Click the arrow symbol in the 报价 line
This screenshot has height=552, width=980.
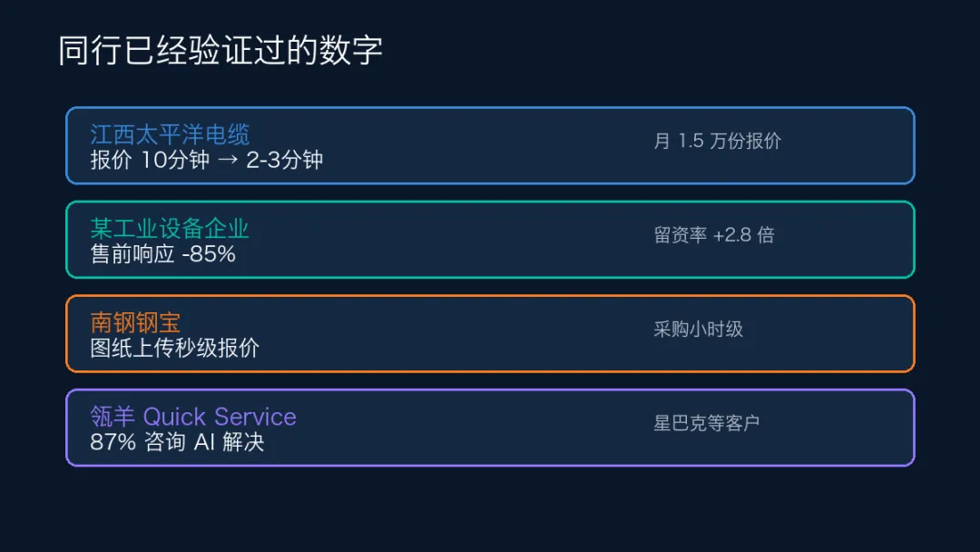tap(228, 160)
